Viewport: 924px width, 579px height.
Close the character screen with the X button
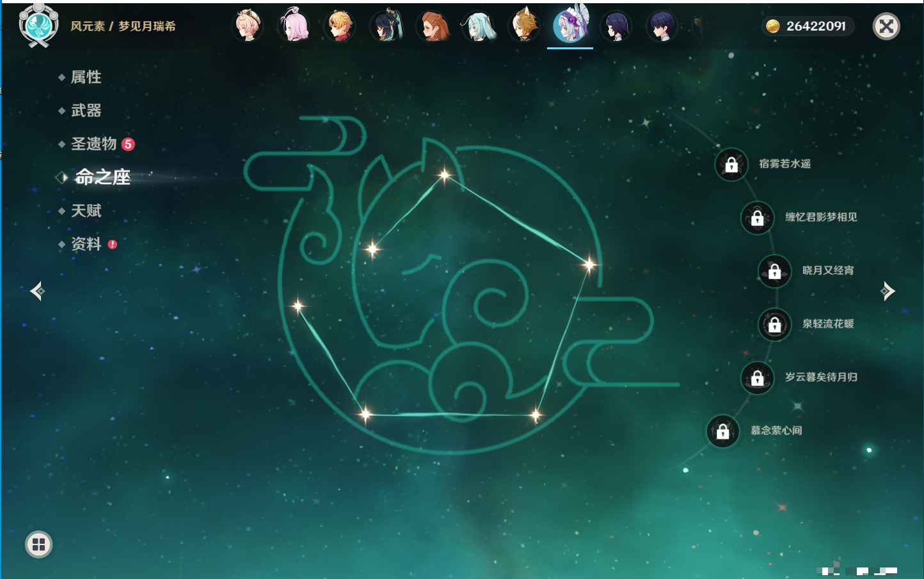coord(886,26)
